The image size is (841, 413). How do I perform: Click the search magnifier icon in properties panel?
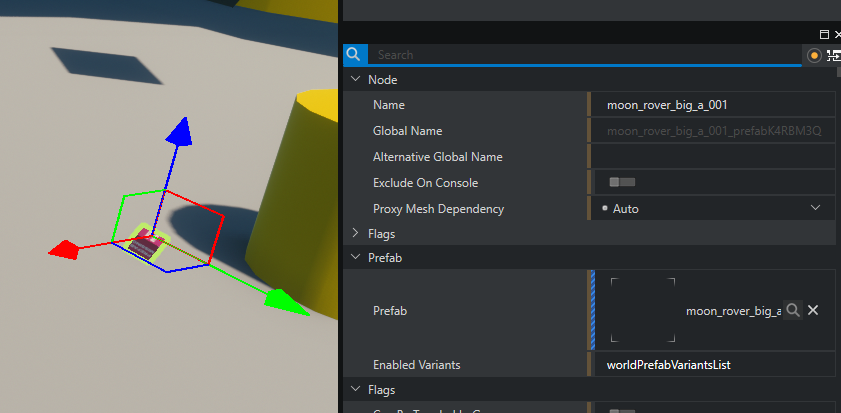(x=354, y=55)
